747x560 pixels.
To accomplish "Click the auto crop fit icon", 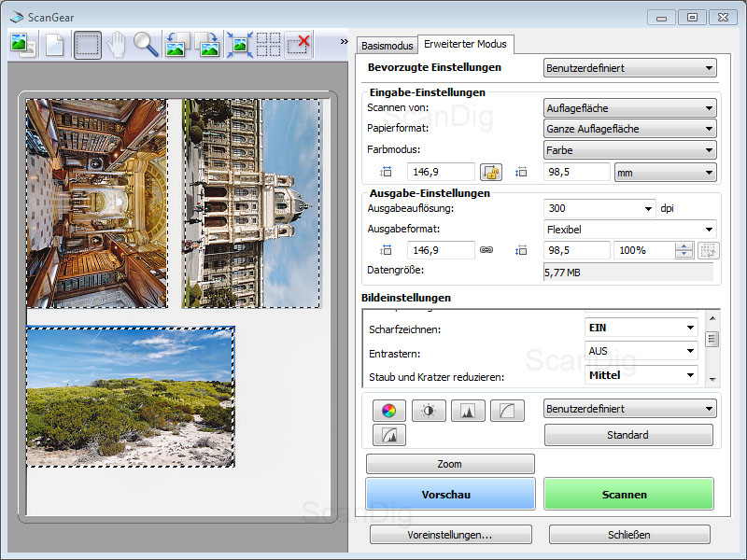I will pos(239,44).
